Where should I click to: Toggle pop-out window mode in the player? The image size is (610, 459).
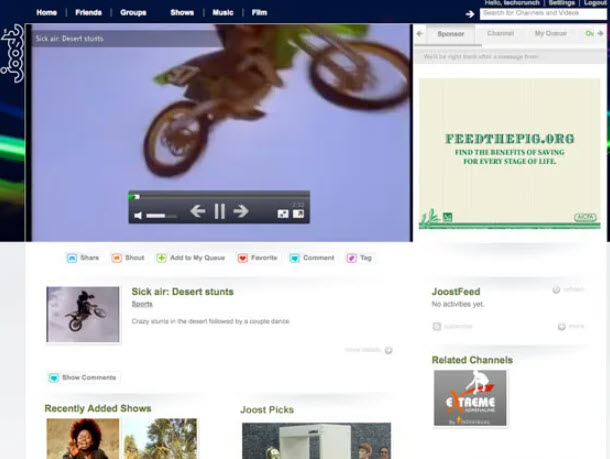pyautogui.click(x=298, y=214)
